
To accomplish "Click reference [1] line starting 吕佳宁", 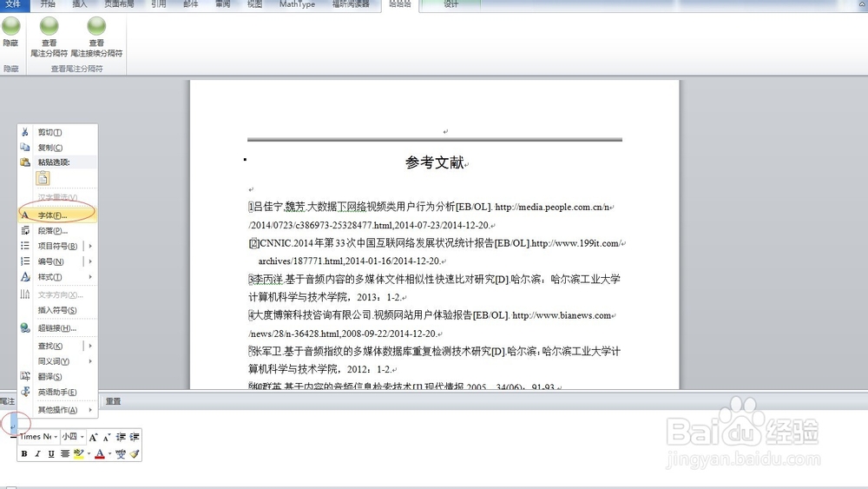I will tap(431, 207).
